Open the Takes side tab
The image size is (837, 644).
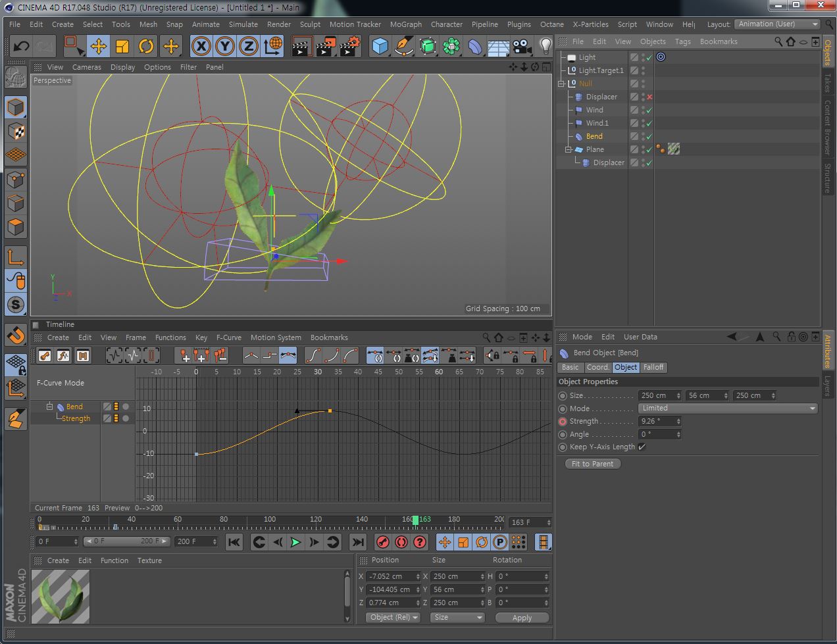tap(827, 84)
